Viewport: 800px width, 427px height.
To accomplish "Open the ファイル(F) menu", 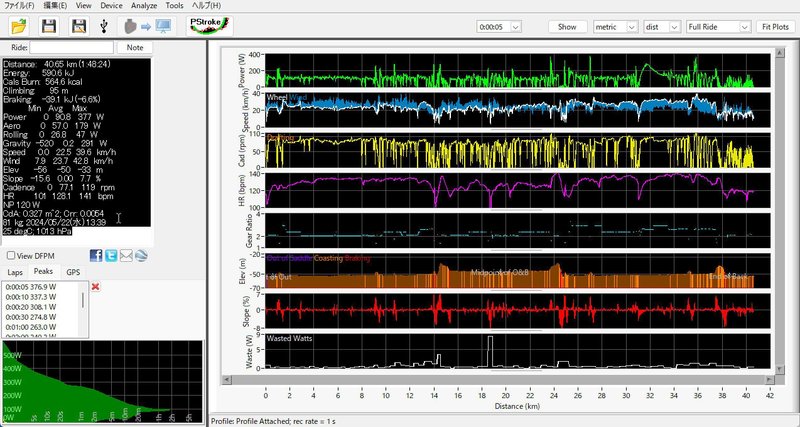I will (19, 6).
